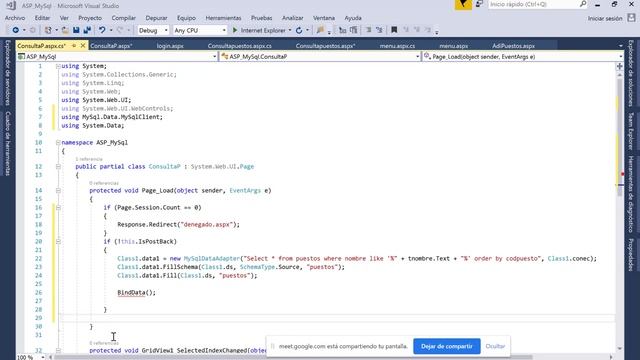Click Iniciar sesión link
The width and height of the screenshot is (640, 360).
605,18
